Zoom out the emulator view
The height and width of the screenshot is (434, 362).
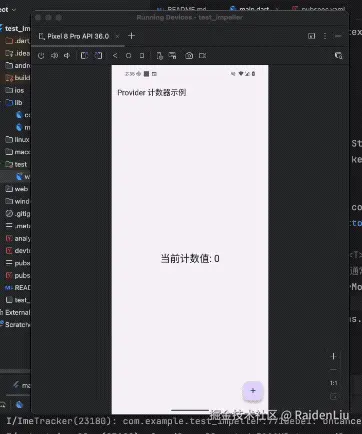coord(333,370)
